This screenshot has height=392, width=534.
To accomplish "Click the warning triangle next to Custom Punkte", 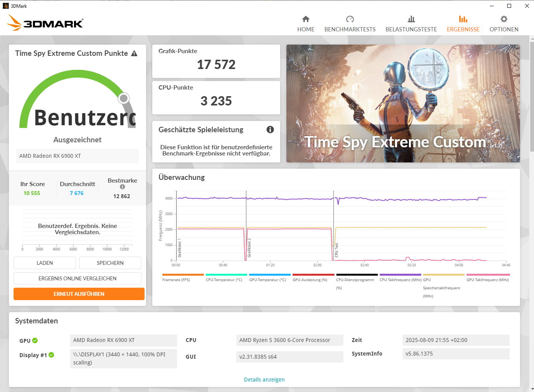I will pyautogui.click(x=134, y=54).
